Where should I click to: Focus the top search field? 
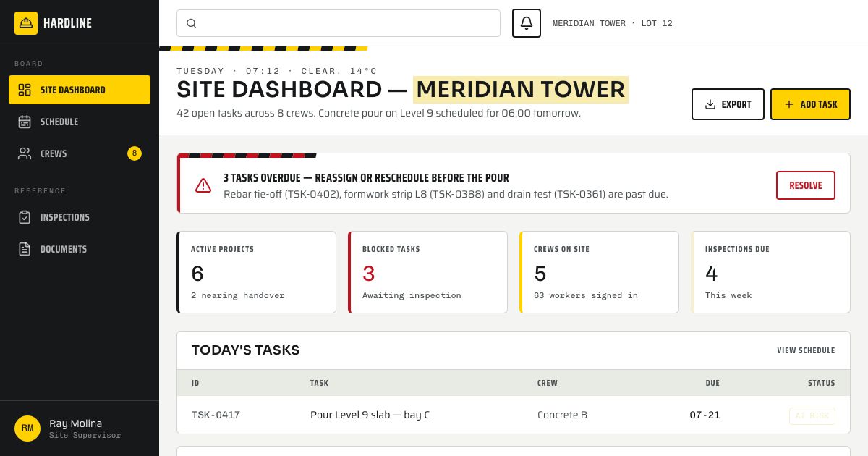(339, 23)
